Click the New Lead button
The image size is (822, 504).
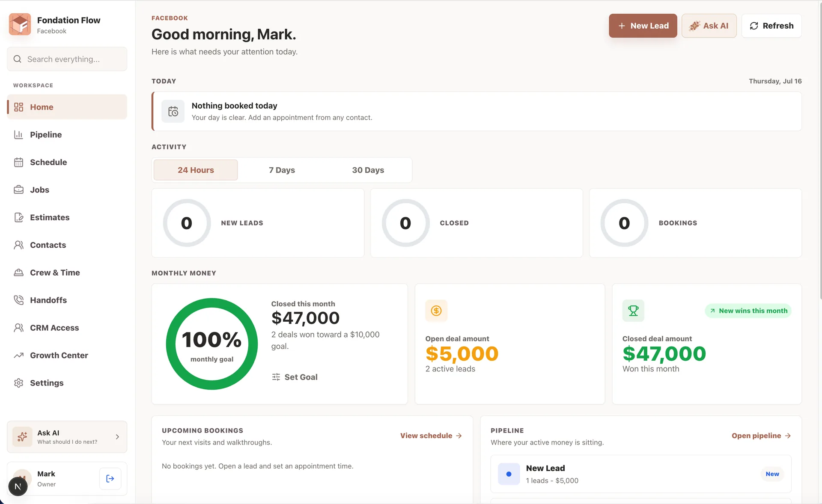tap(643, 26)
